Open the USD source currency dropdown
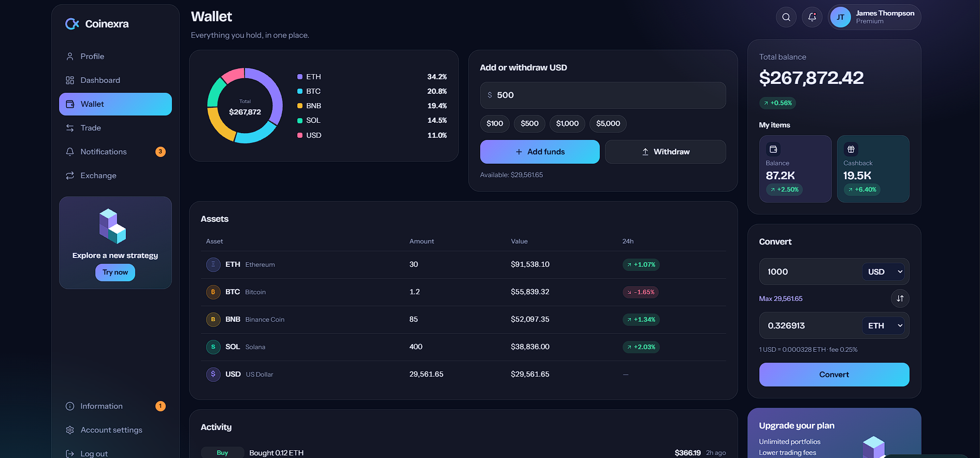The height and width of the screenshot is (458, 980). click(x=883, y=272)
